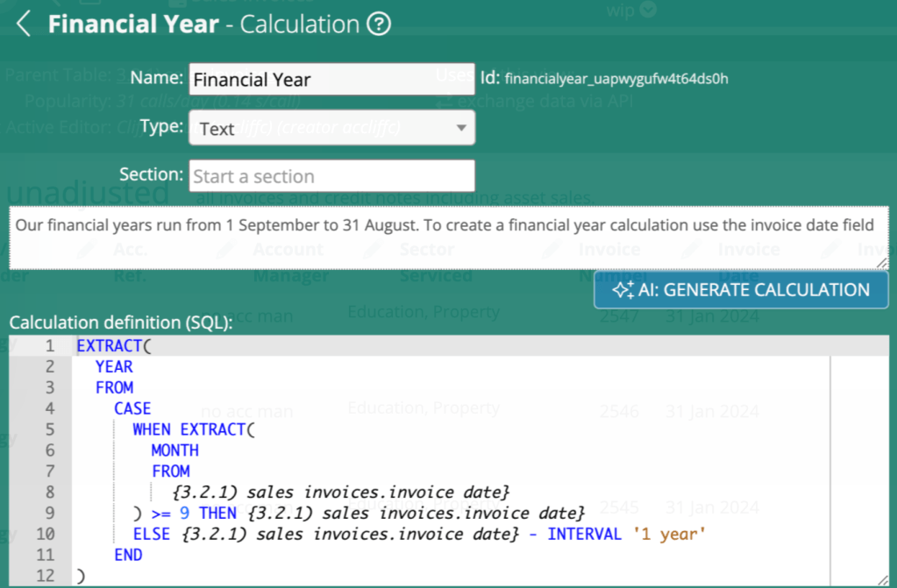
Task: Click the description box resize handle
Action: (x=883, y=265)
